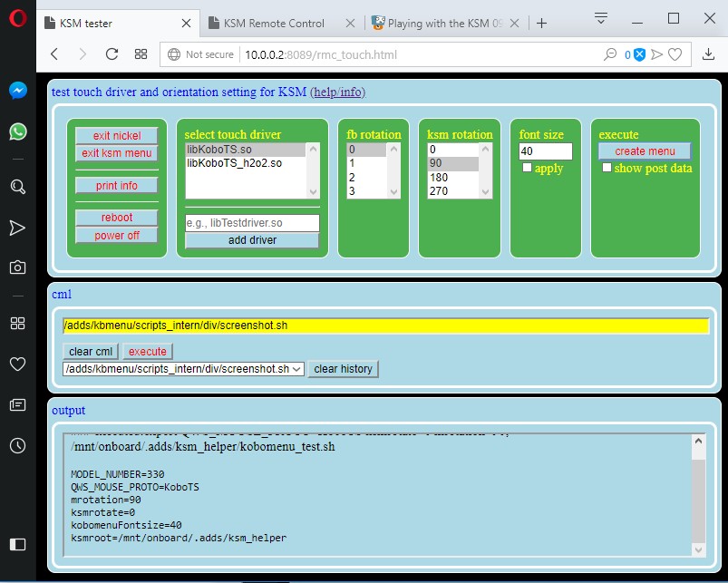The image size is (728, 583).
Task: Focus the font size input field
Action: [x=546, y=151]
